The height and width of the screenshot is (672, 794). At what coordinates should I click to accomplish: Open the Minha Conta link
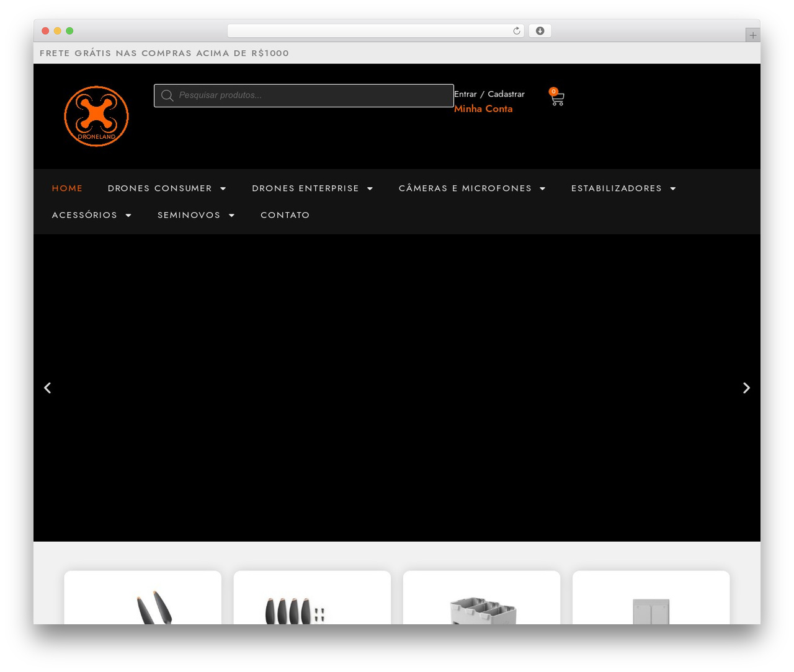tap(483, 108)
